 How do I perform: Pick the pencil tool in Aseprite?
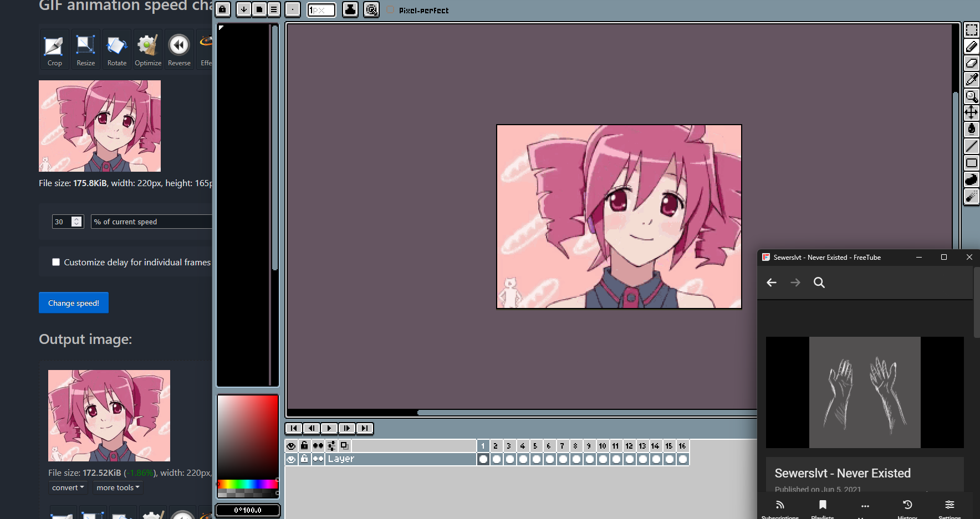coord(972,47)
